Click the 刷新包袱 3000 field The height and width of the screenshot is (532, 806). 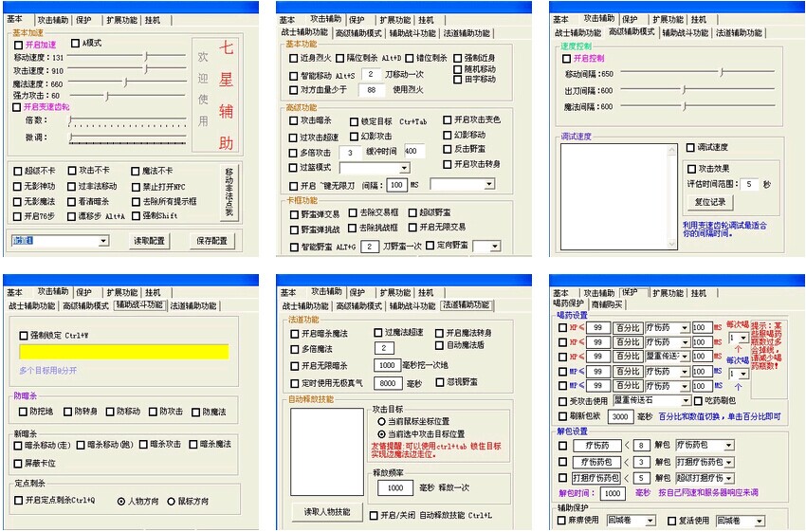click(620, 417)
